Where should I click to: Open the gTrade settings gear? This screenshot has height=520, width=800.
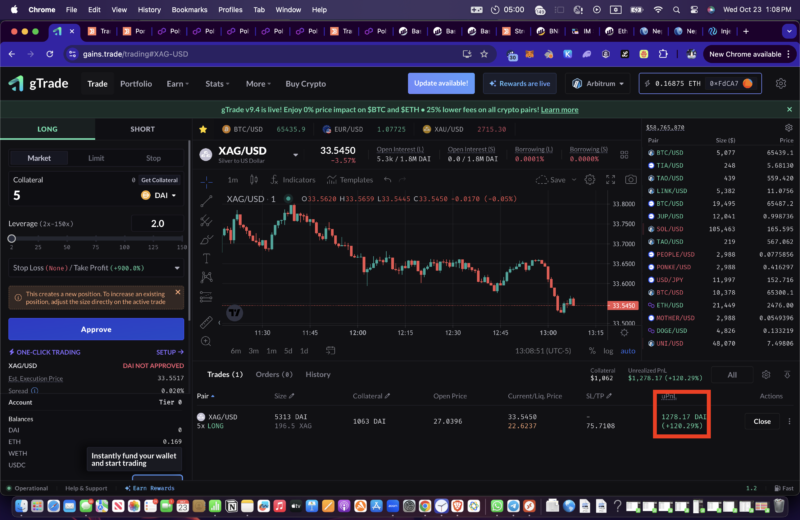point(781,83)
